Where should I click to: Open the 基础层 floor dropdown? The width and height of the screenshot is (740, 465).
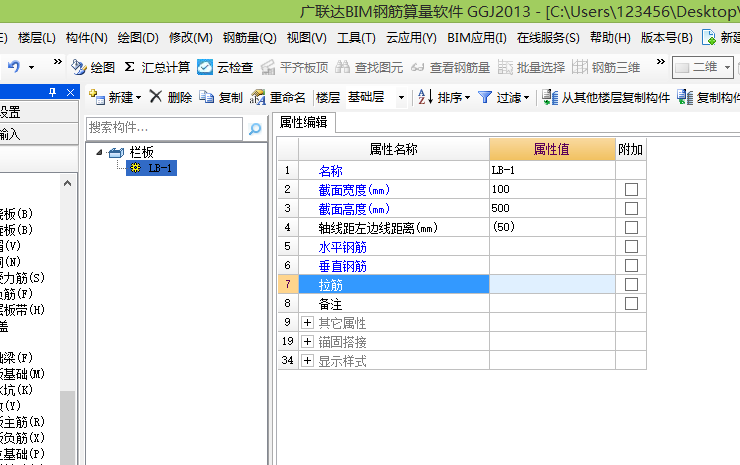coord(401,98)
